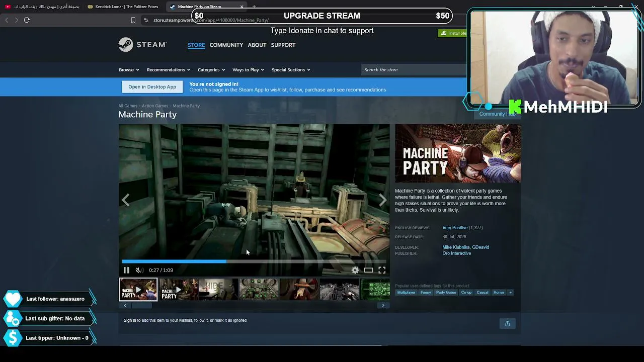Unmute the trailer audio

[x=139, y=270]
